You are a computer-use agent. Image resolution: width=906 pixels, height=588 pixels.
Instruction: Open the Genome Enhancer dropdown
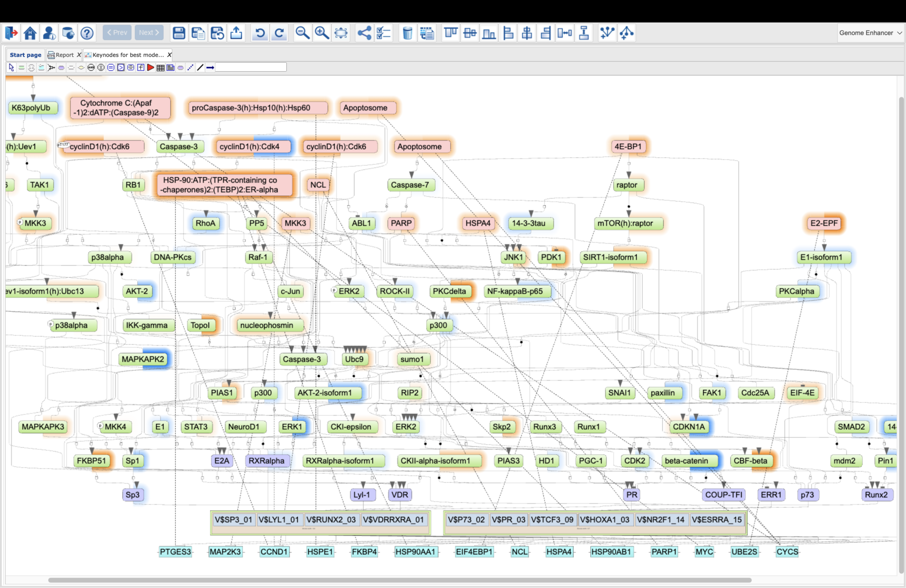point(870,33)
